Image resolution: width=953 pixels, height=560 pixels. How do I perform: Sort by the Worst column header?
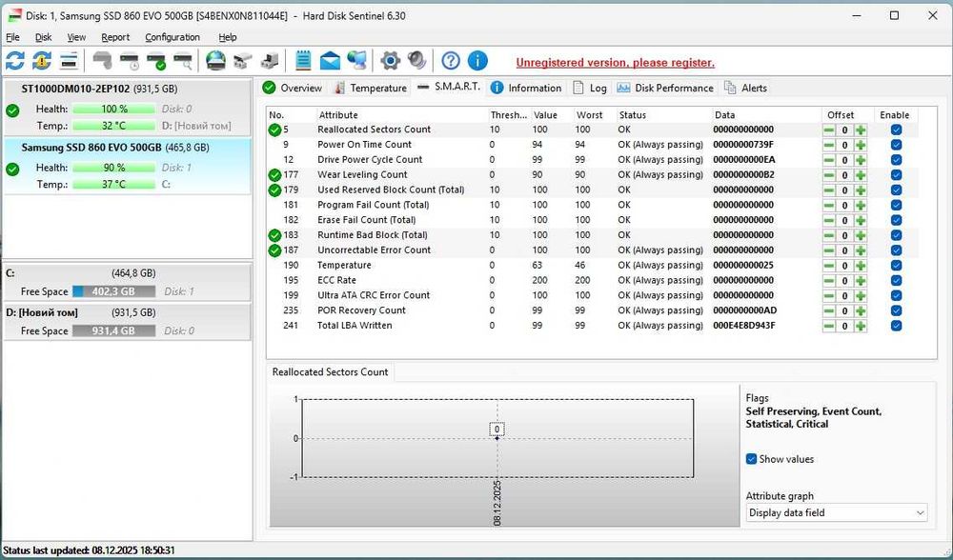pyautogui.click(x=595, y=115)
